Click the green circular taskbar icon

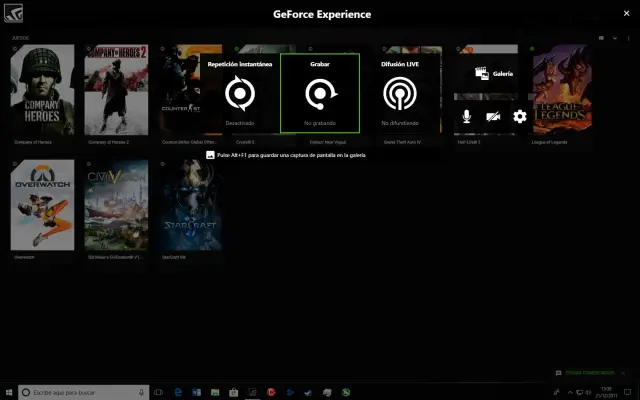346,392
